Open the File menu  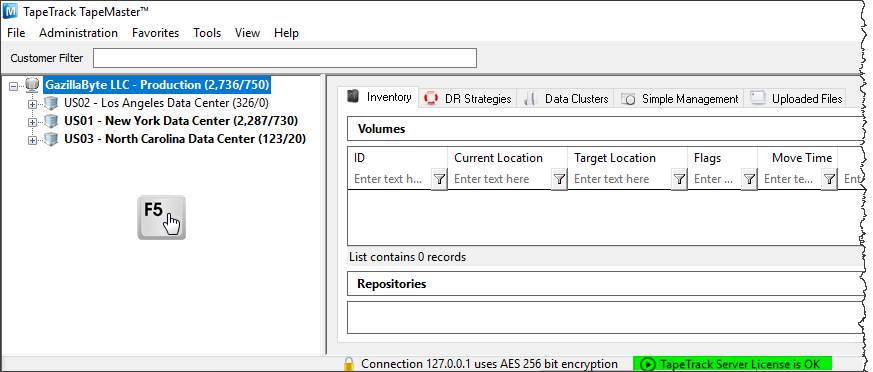16,33
